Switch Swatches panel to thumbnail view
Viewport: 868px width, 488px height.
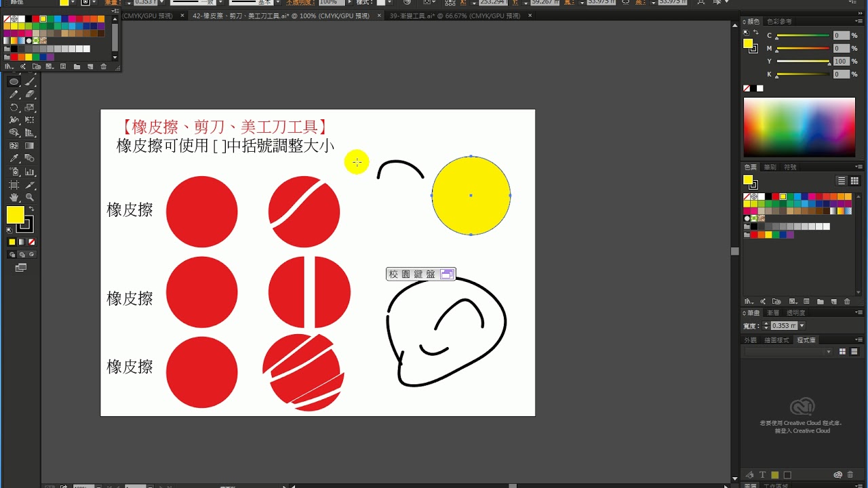[854, 181]
